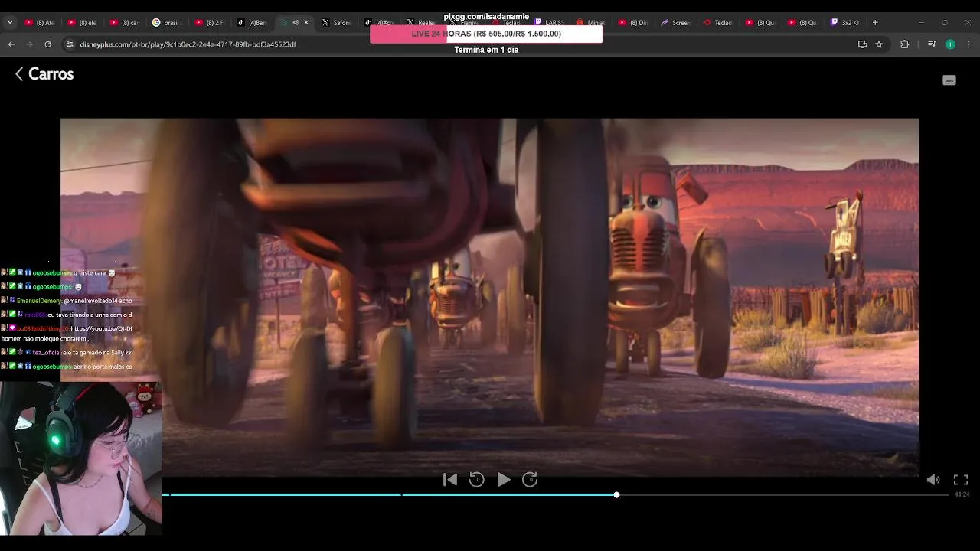Viewport: 980px width, 551px height.
Task: Go back using the Carros back arrow
Action: click(19, 74)
